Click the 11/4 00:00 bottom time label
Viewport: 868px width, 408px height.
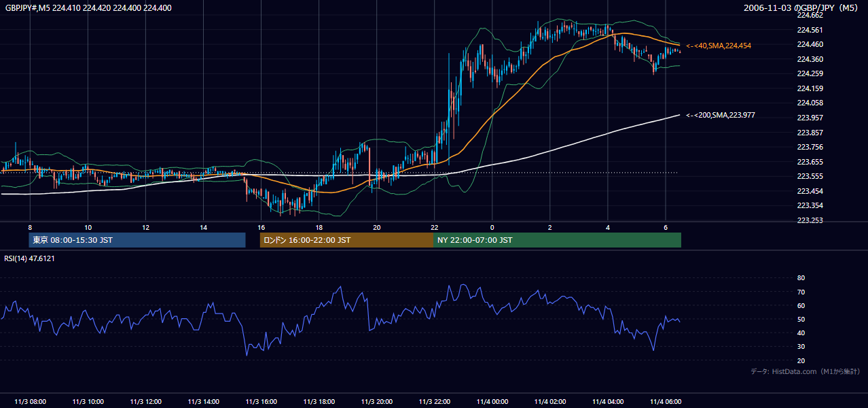coord(492,401)
